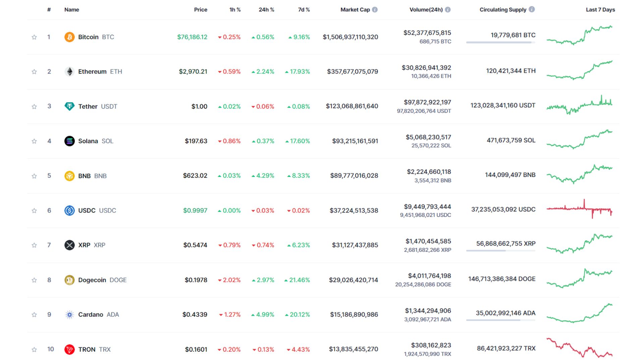644x362 pixels.
Task: Add Bitcoin to watchlist via star
Action: [x=34, y=37]
